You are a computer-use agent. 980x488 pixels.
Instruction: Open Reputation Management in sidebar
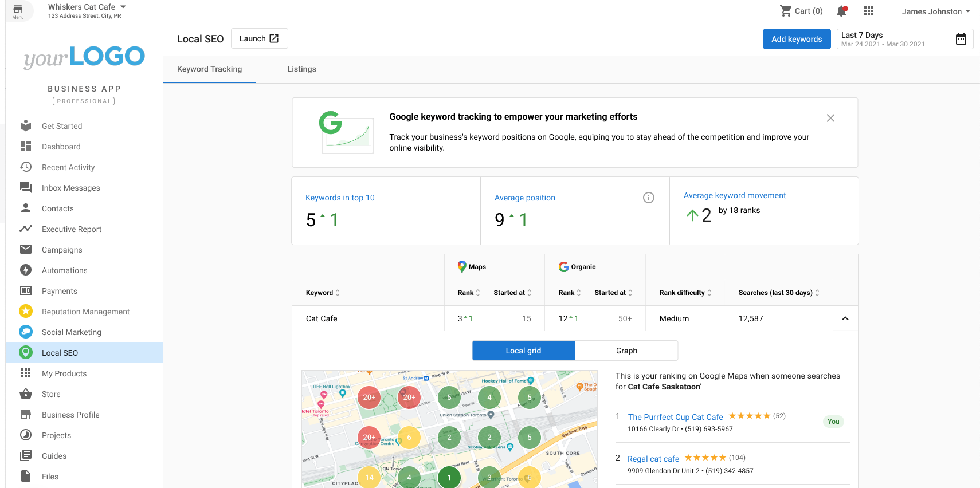coord(84,312)
